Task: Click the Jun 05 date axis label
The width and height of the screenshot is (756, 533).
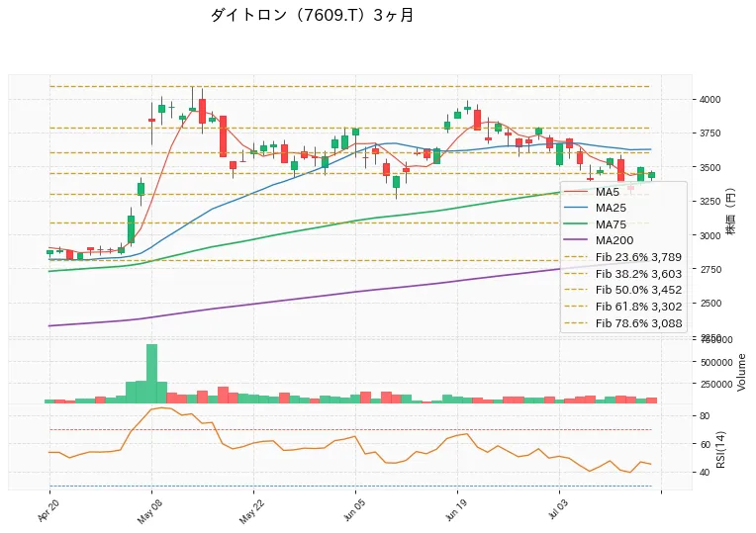Action: point(353,511)
